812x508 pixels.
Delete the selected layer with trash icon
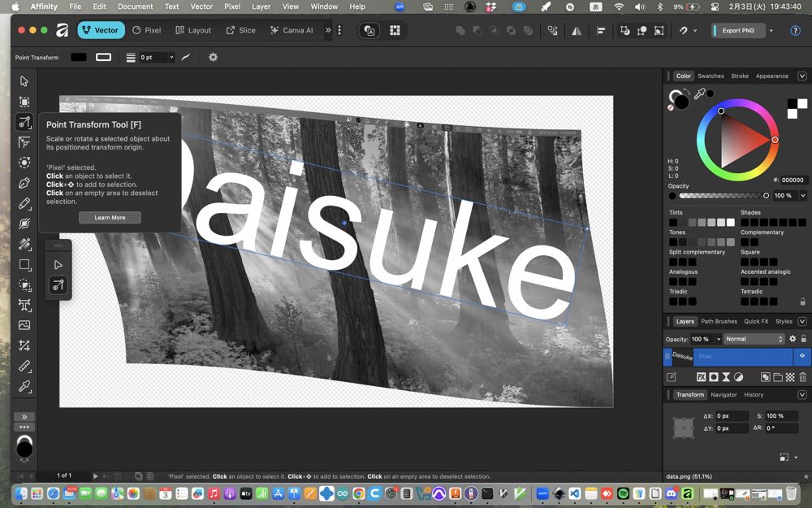(x=803, y=377)
